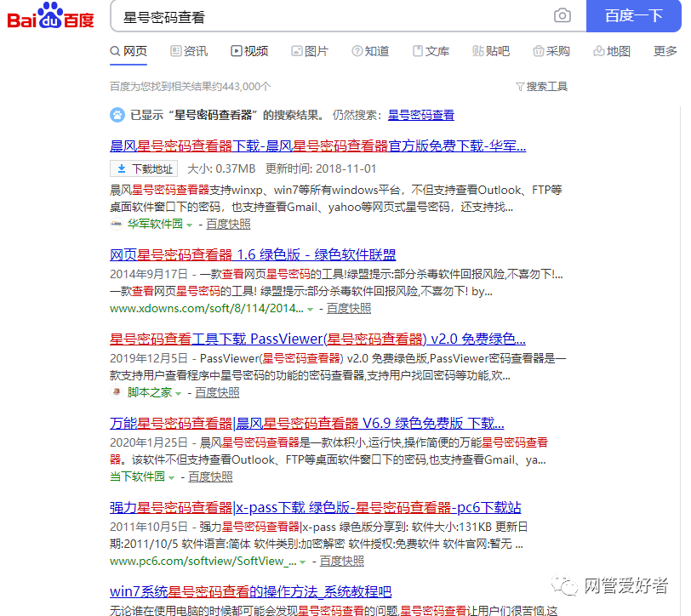This screenshot has width=691, height=616.
Task: Switch to the 图片 tab
Action: [310, 51]
